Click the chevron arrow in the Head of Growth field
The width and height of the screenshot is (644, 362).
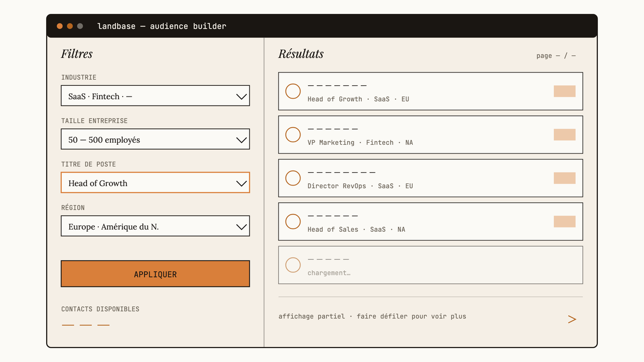[x=241, y=183]
